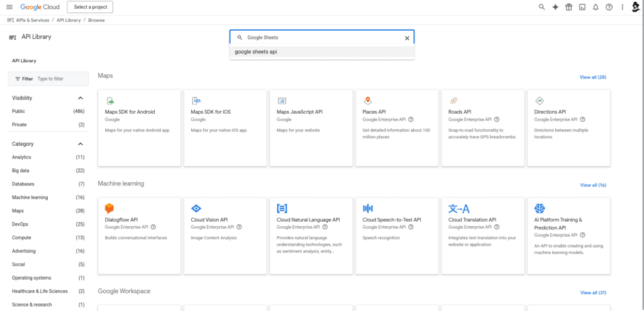This screenshot has height=311, width=644.
Task: Click the Browse breadcrumb
Action: [96, 20]
